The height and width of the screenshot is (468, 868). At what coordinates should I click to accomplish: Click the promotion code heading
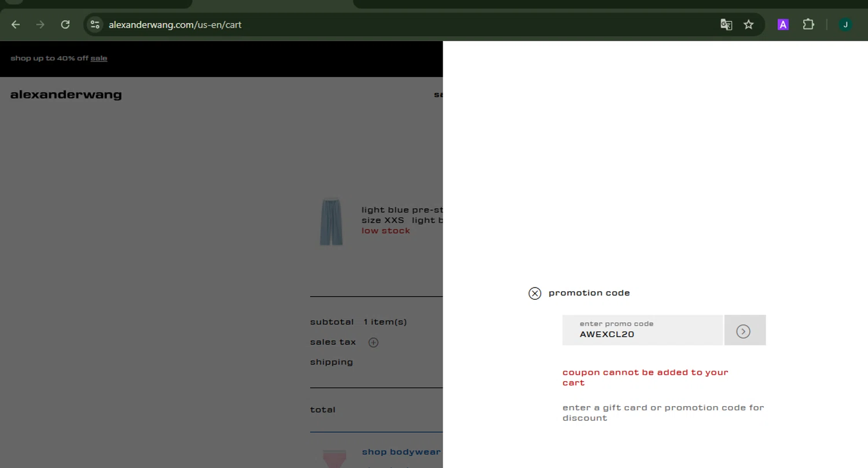[589, 293]
